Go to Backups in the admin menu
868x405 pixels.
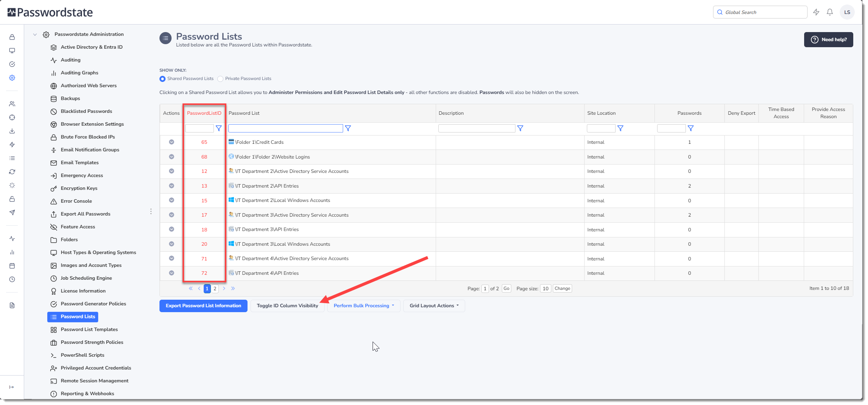[70, 99]
